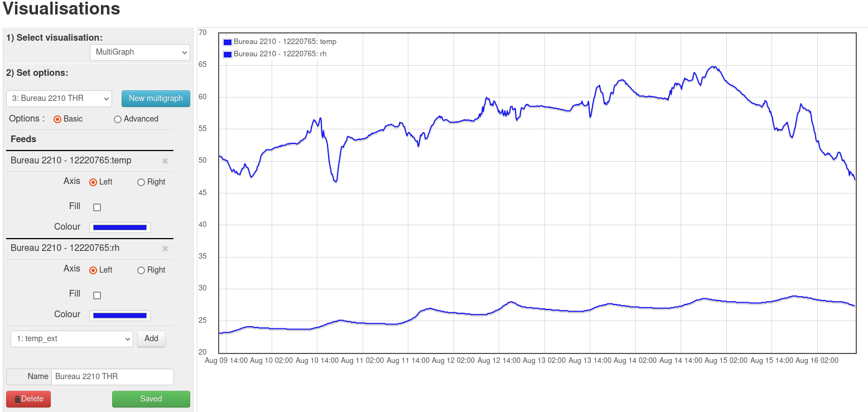Click the 'Aug 13 02:00' x-axis label

tap(544, 361)
